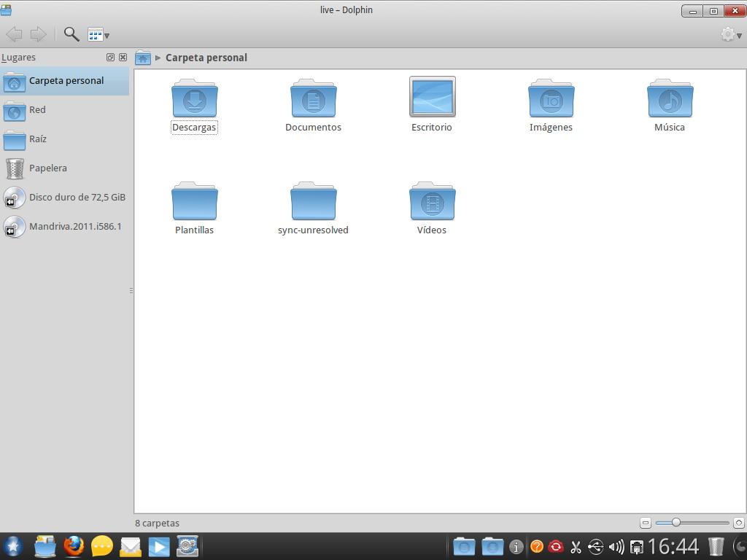Open the Disco duro de 72,5 GiB entry
The image size is (747, 560).
(x=77, y=197)
